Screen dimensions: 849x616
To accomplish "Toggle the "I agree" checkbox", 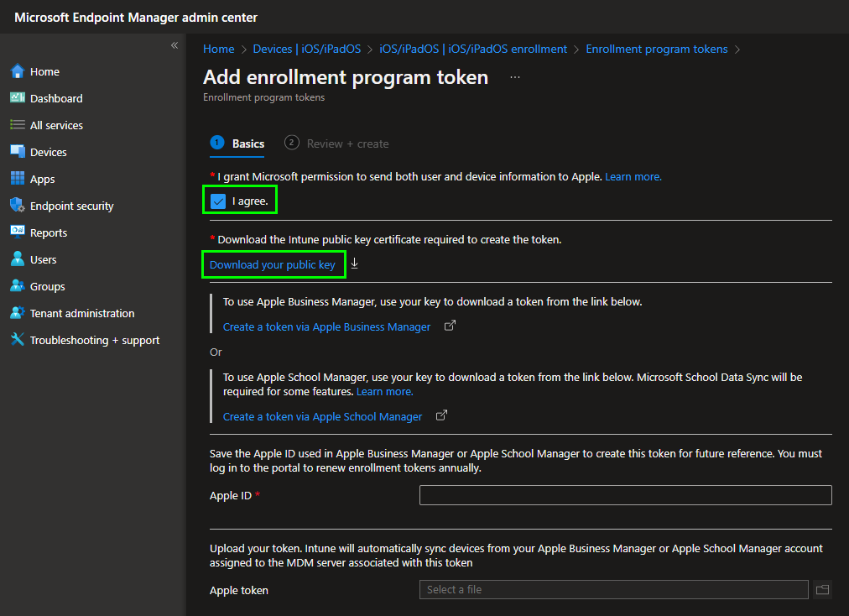I will click(x=219, y=201).
